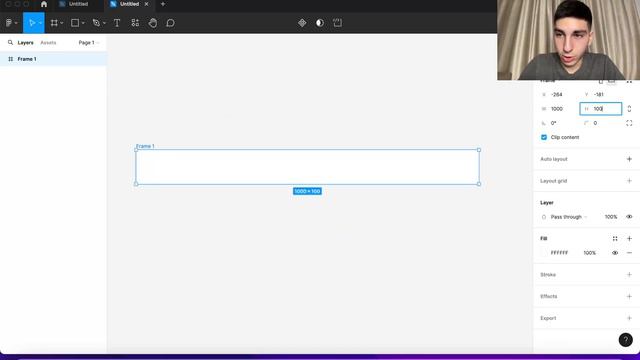
Task: Click the height field showing 100
Action: tap(601, 109)
